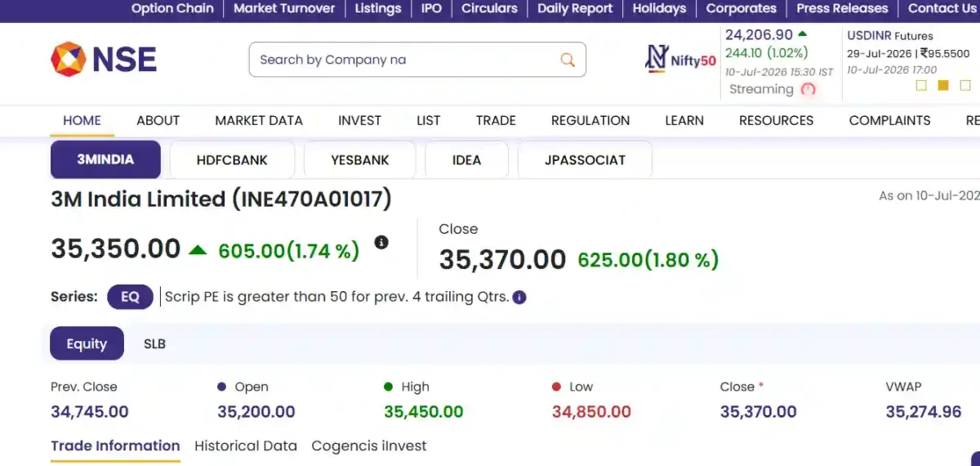This screenshot has height=466, width=980.
Task: Open the Press Releases link
Action: point(842,8)
